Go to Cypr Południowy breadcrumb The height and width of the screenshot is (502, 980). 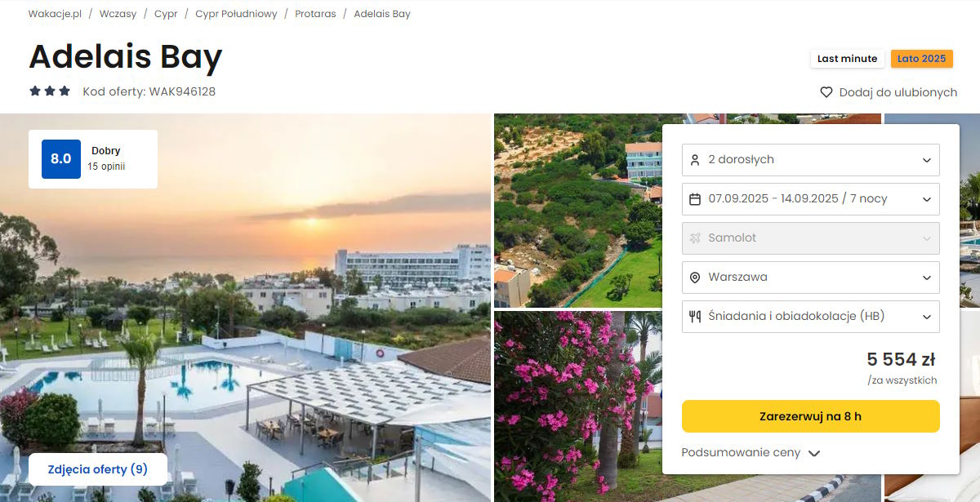tap(236, 14)
